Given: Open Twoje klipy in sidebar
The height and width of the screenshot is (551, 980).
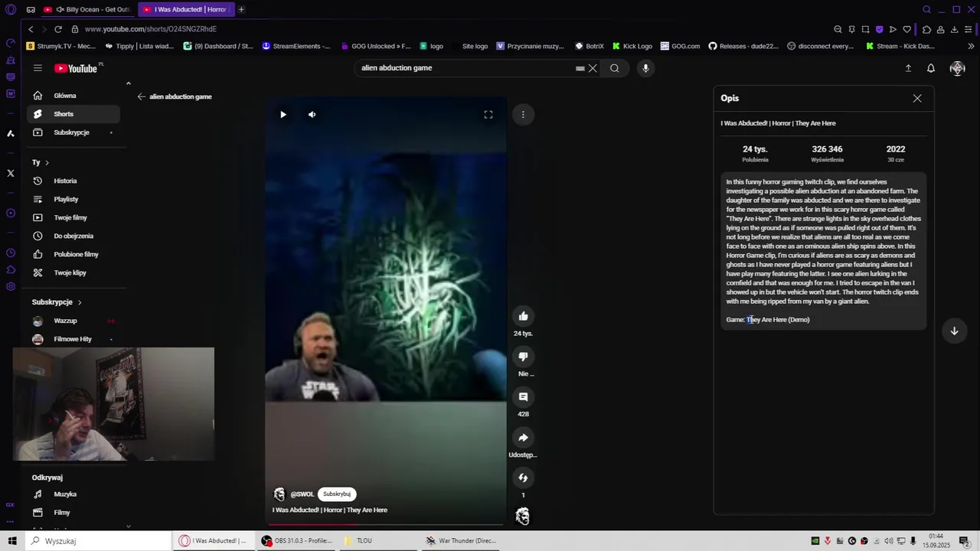Looking at the screenshot, I should coord(73,272).
